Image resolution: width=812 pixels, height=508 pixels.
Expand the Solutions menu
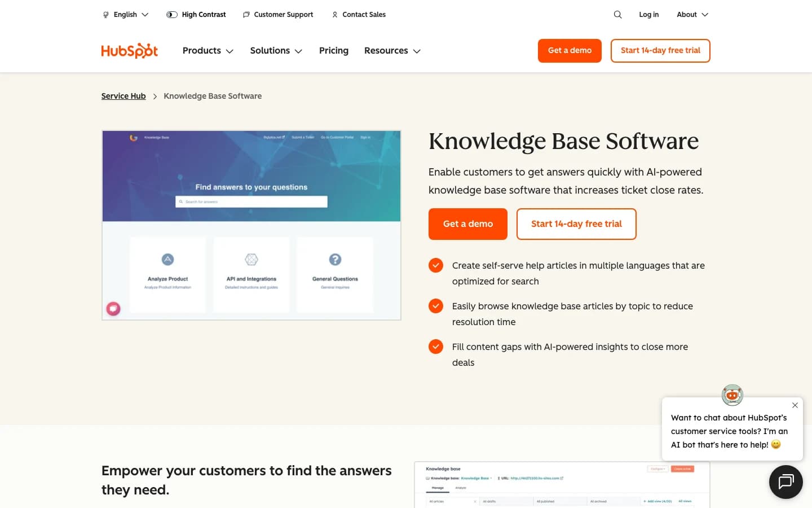pyautogui.click(x=276, y=51)
